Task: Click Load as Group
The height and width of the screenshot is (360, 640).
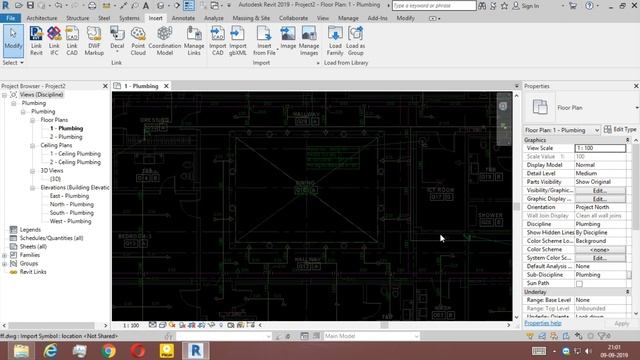Action: tap(356, 40)
